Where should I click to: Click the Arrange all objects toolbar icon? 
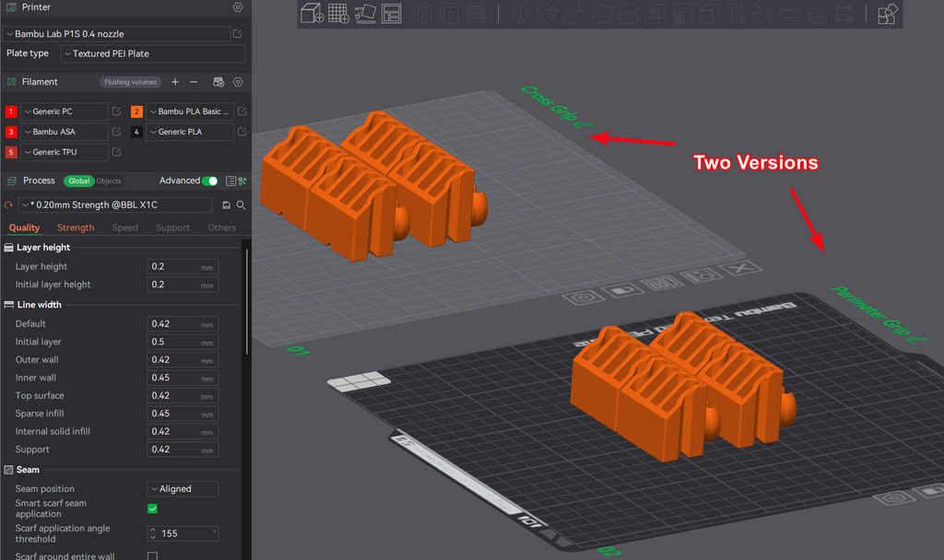click(391, 13)
